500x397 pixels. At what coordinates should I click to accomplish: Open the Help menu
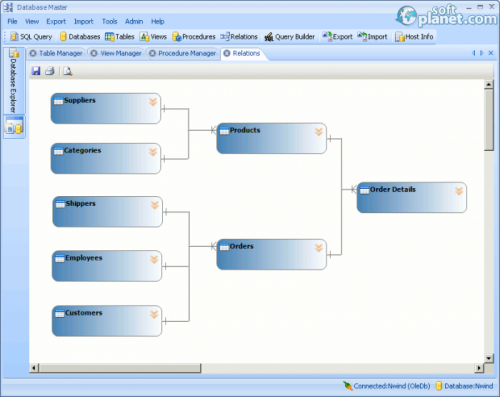coord(158,21)
